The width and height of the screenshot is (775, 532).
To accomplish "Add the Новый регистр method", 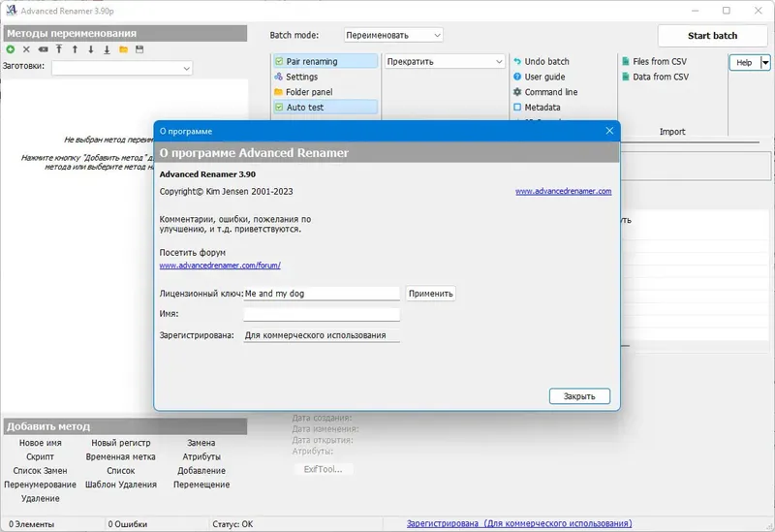I will (x=120, y=443).
